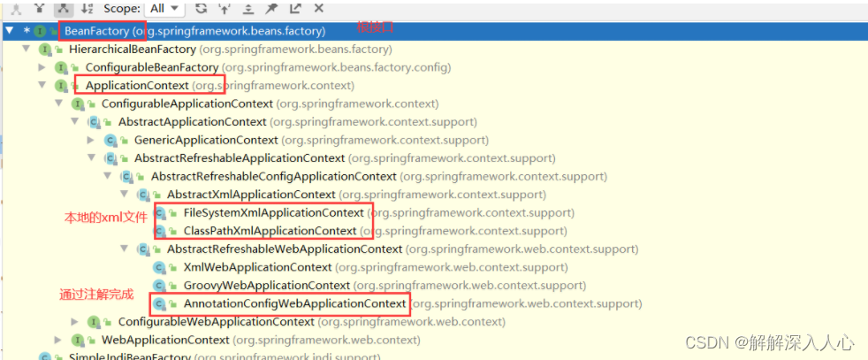This screenshot has height=360, width=868.
Task: Select the WebApplicationContext entry
Action: (261, 340)
